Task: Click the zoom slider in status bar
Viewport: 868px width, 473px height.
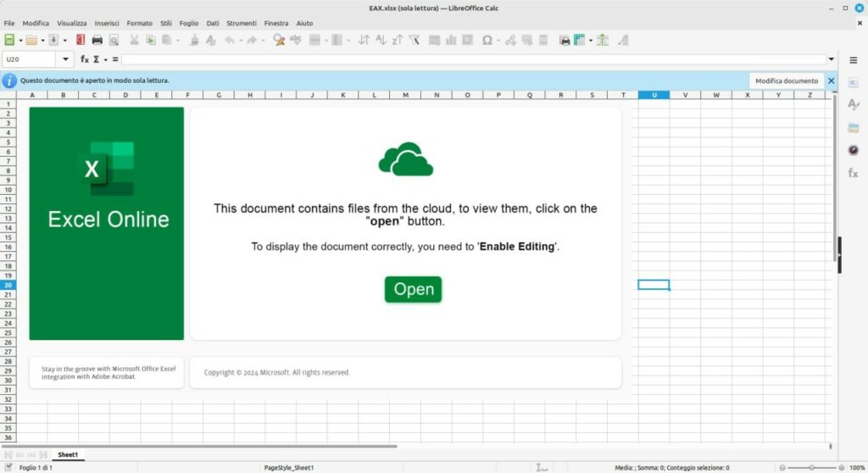Action: pos(811,467)
